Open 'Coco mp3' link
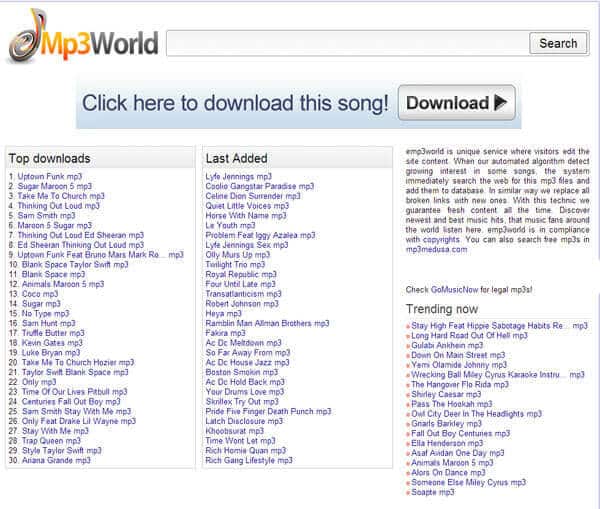 [x=40, y=294]
